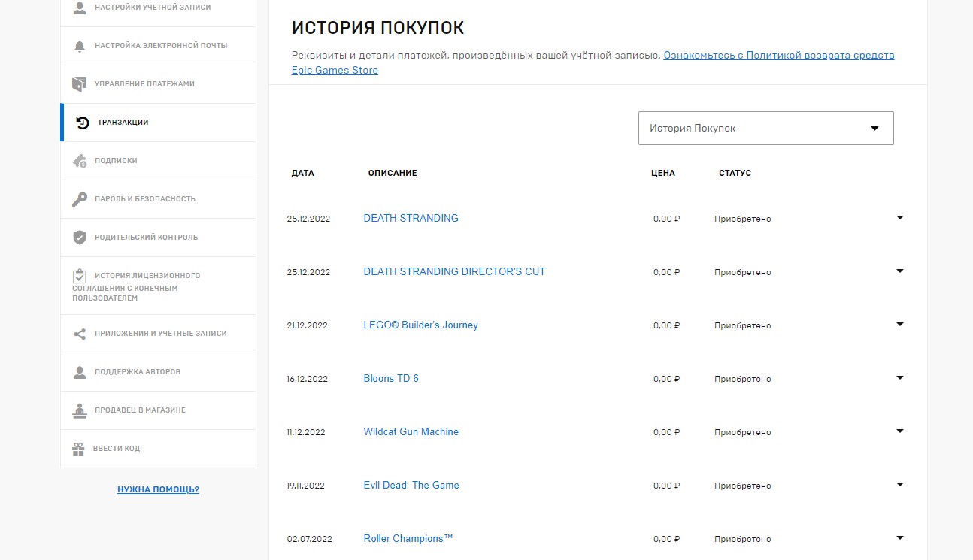Open the История Покупок dropdown filter
This screenshot has height=560, width=973.
765,128
